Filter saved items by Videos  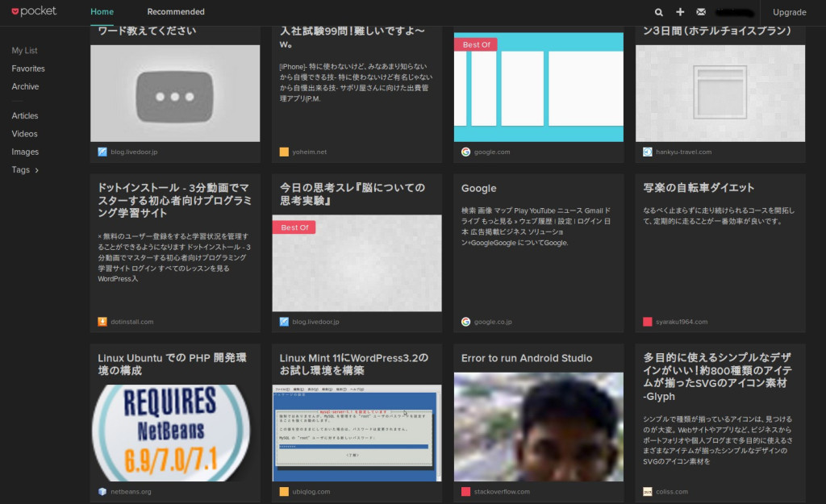24,133
